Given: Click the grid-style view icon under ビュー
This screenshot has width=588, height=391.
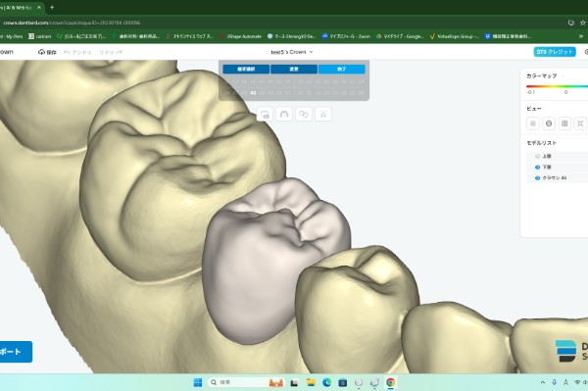Looking at the screenshot, I should click(x=564, y=123).
